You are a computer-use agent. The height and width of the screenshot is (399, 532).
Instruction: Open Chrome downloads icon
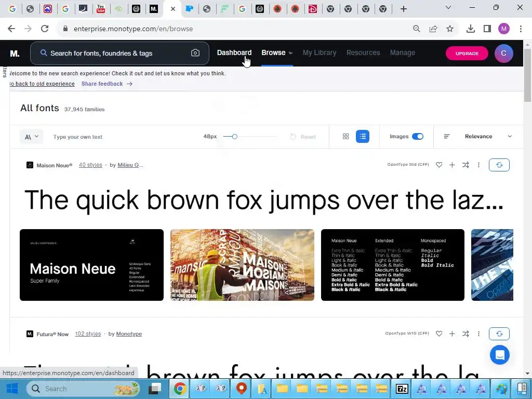tap(471, 29)
